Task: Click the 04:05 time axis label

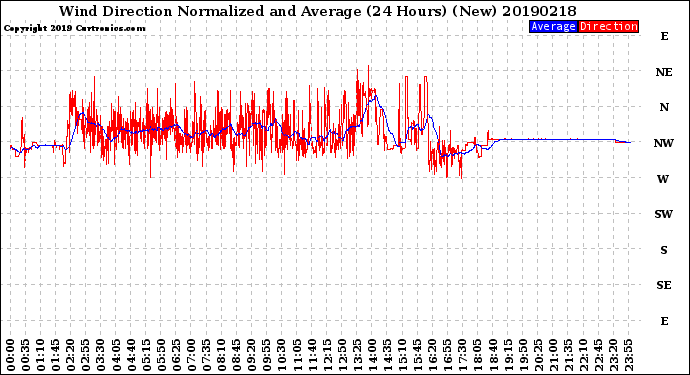Action: point(116,355)
